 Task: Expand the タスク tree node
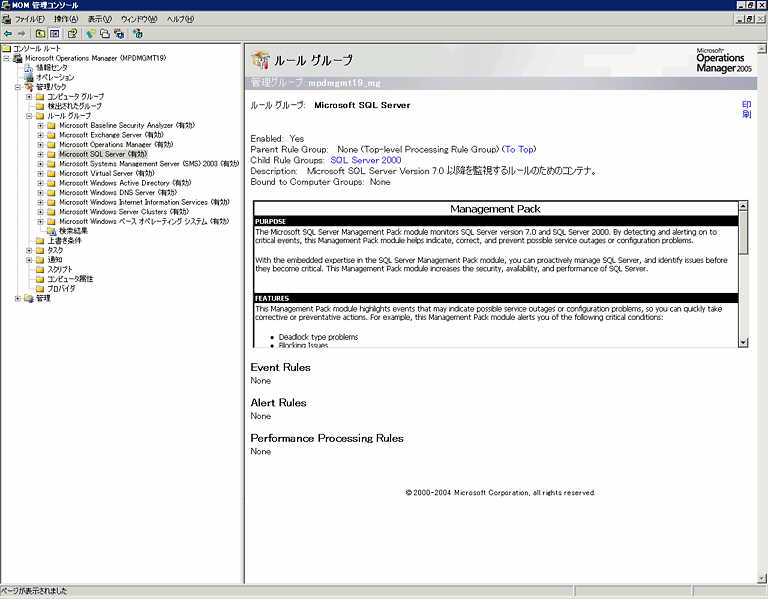pyautogui.click(x=29, y=250)
